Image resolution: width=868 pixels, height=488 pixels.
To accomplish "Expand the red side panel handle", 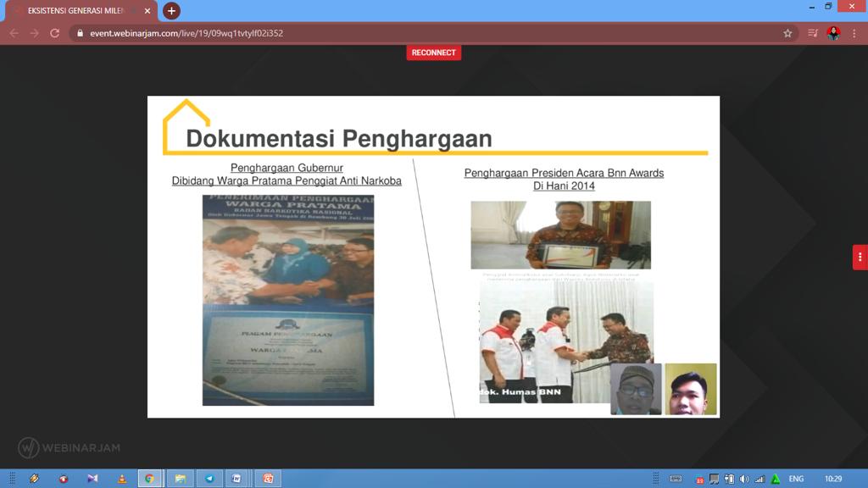I will click(x=860, y=258).
